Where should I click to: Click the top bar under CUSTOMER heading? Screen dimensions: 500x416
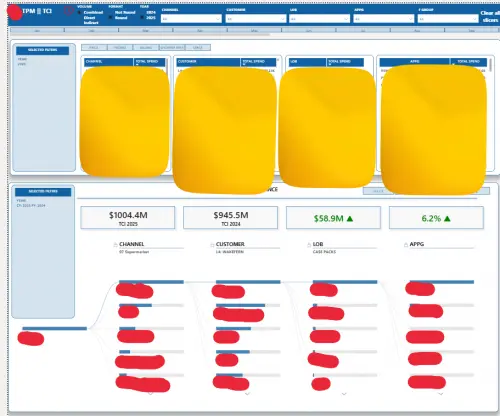tap(248, 282)
